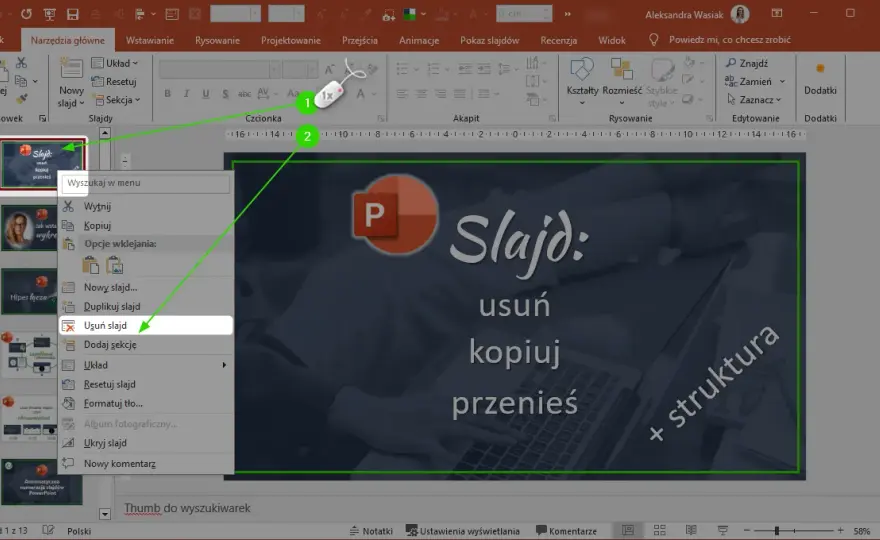880x540 pixels.
Task: Click the Dodatki add-ins icon
Action: (x=820, y=68)
